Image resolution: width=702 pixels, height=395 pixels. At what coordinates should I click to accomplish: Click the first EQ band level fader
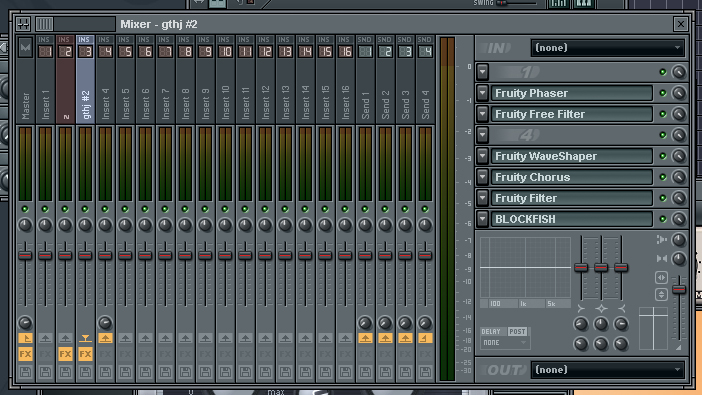[x=581, y=268]
